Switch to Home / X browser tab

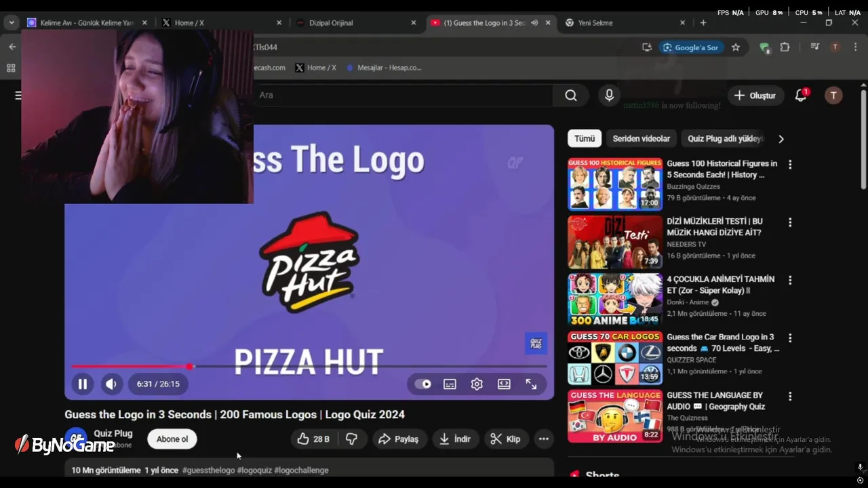222,22
